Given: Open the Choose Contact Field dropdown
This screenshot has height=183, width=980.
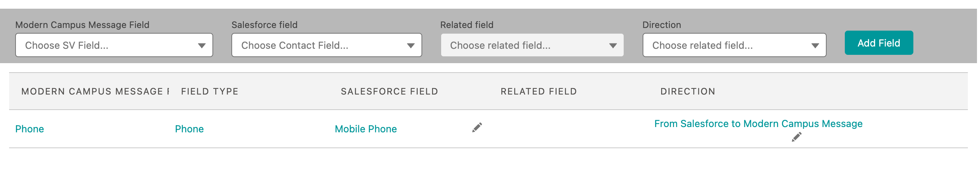Looking at the screenshot, I should click(327, 45).
